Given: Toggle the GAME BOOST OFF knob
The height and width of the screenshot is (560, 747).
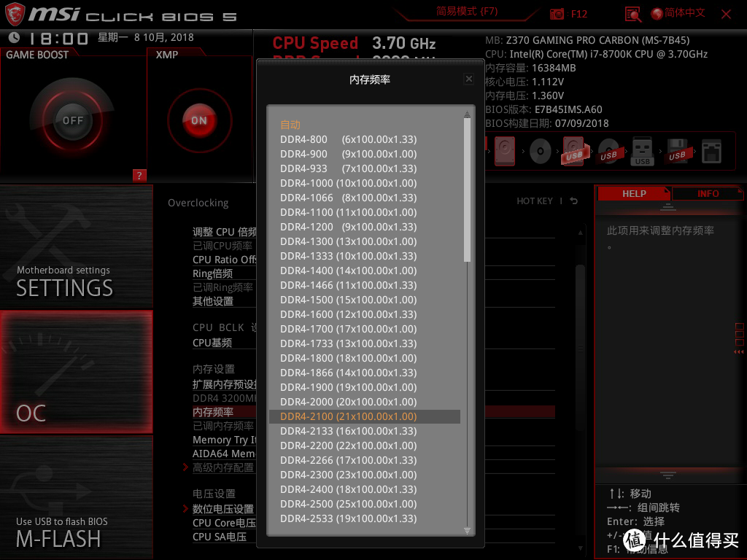Looking at the screenshot, I should pos(72,120).
